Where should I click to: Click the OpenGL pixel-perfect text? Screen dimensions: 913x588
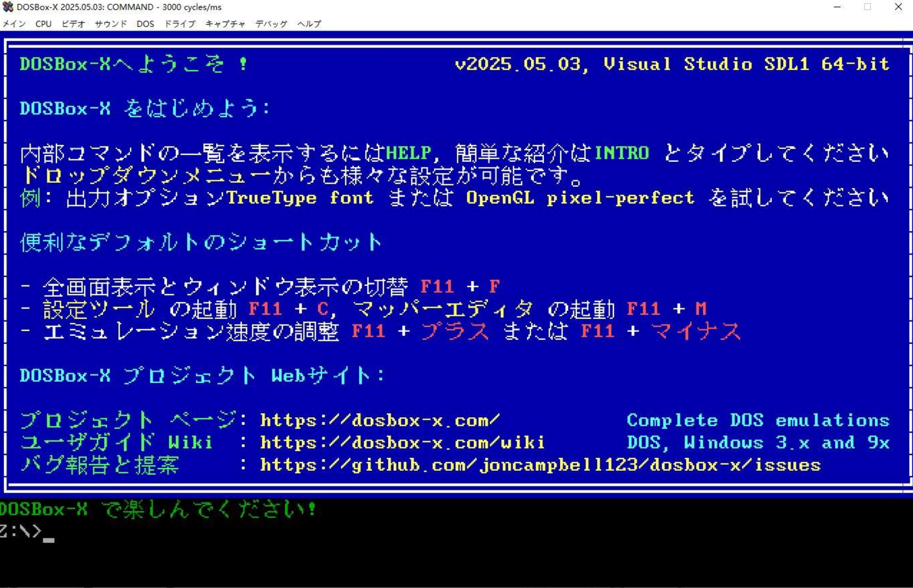[580, 198]
